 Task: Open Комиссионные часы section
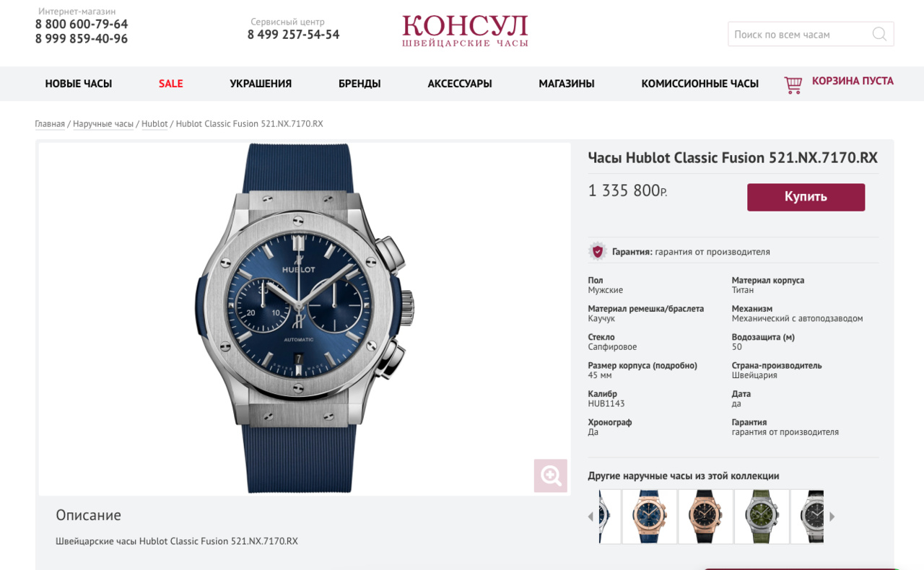pyautogui.click(x=700, y=84)
